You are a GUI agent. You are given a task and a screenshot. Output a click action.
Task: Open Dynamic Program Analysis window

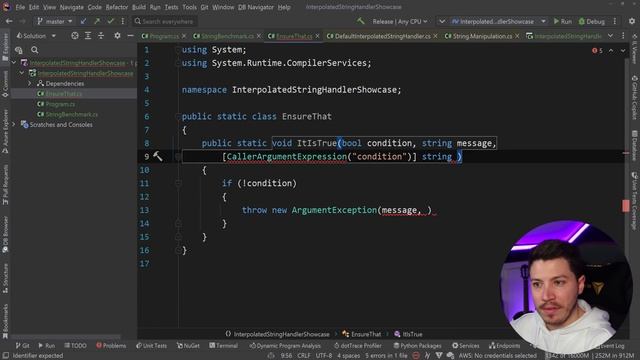(x=285, y=346)
